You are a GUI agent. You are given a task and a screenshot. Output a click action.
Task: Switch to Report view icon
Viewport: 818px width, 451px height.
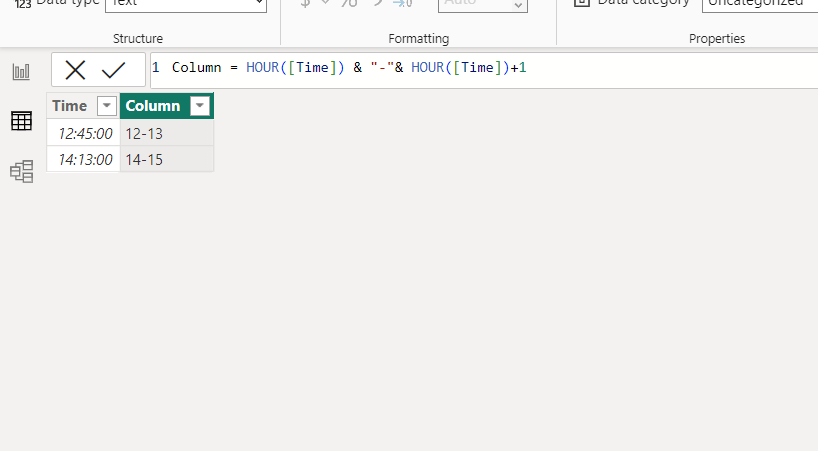click(21, 71)
